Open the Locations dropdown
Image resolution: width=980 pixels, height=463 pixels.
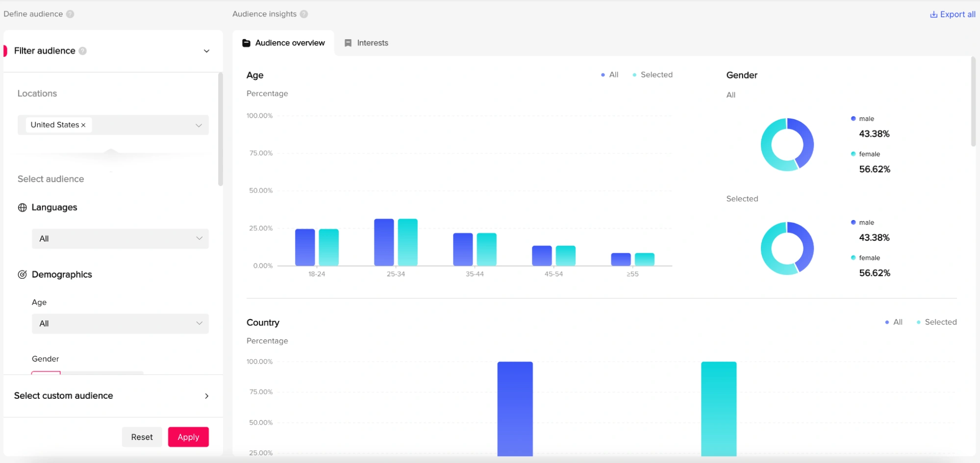pyautogui.click(x=113, y=125)
